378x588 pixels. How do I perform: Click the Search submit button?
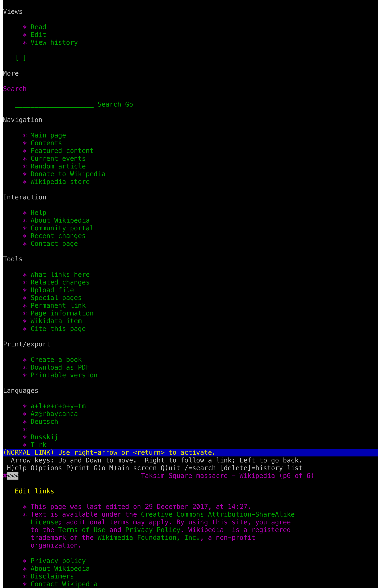[109, 104]
